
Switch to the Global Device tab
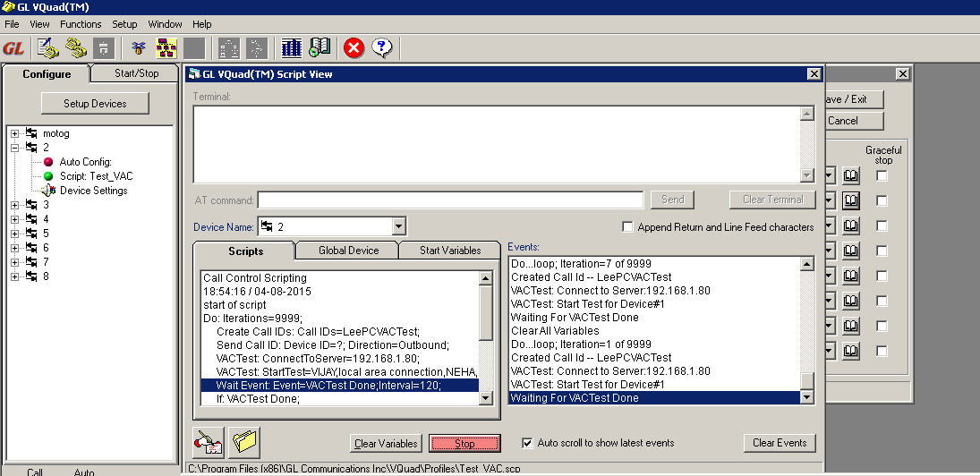348,251
